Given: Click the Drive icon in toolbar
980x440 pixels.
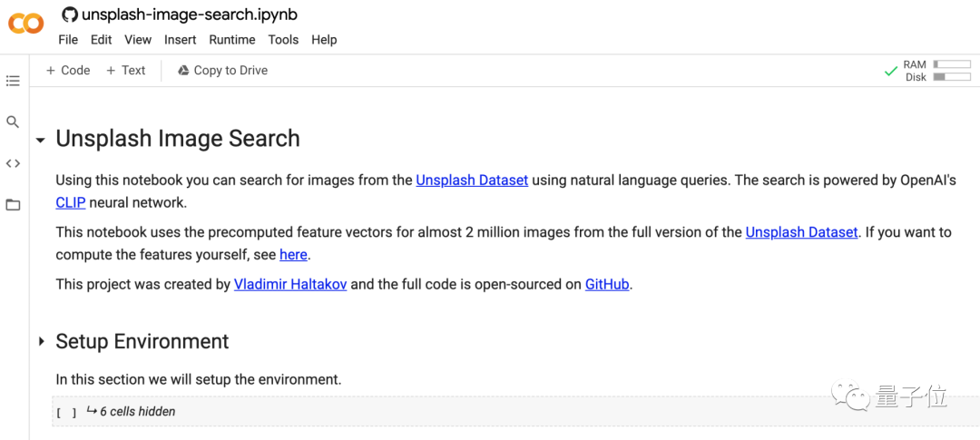Looking at the screenshot, I should (x=183, y=71).
